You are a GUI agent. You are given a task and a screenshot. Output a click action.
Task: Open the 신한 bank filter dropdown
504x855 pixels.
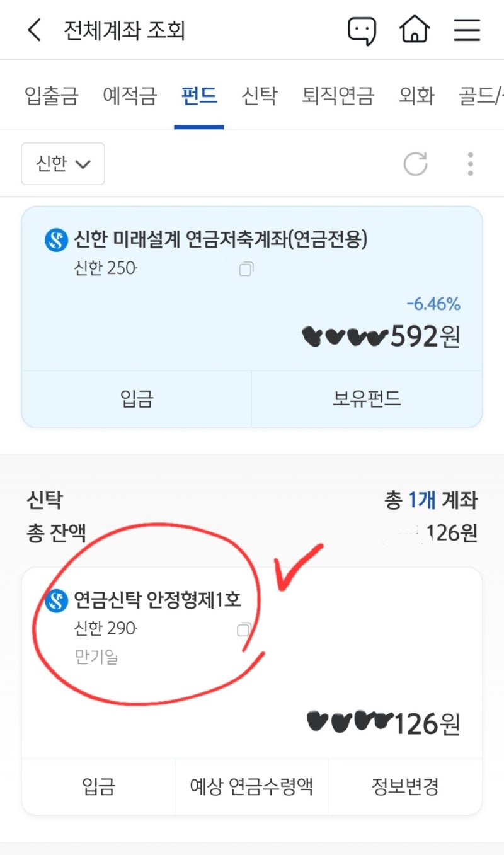coord(63,164)
